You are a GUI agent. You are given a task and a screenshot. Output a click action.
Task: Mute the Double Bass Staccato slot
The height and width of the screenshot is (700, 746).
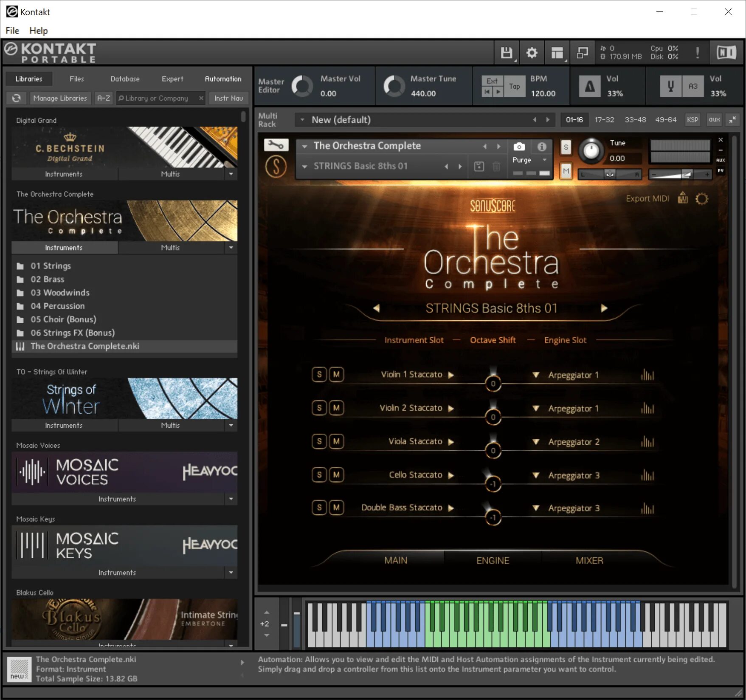336,508
